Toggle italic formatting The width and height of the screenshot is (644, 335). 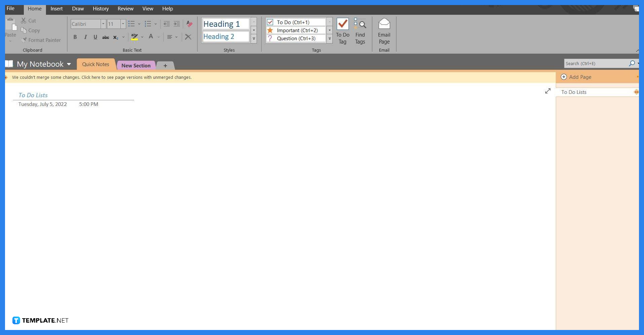[85, 37]
